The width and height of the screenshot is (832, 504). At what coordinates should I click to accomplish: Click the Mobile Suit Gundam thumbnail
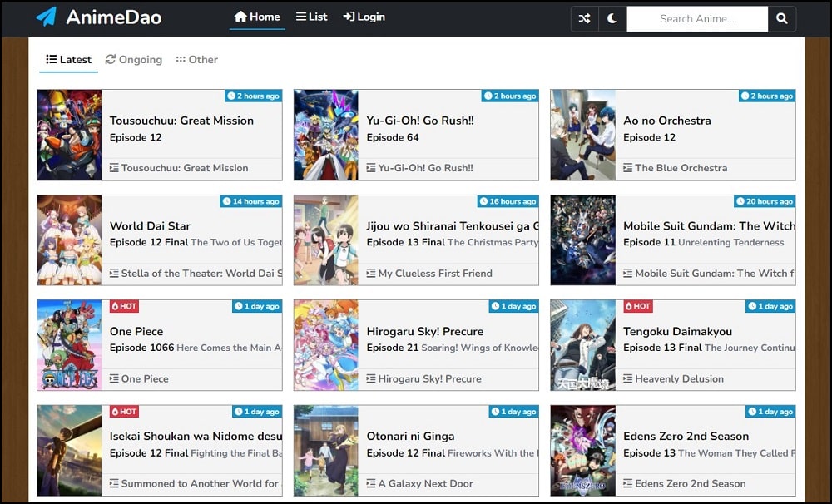pyautogui.click(x=582, y=240)
